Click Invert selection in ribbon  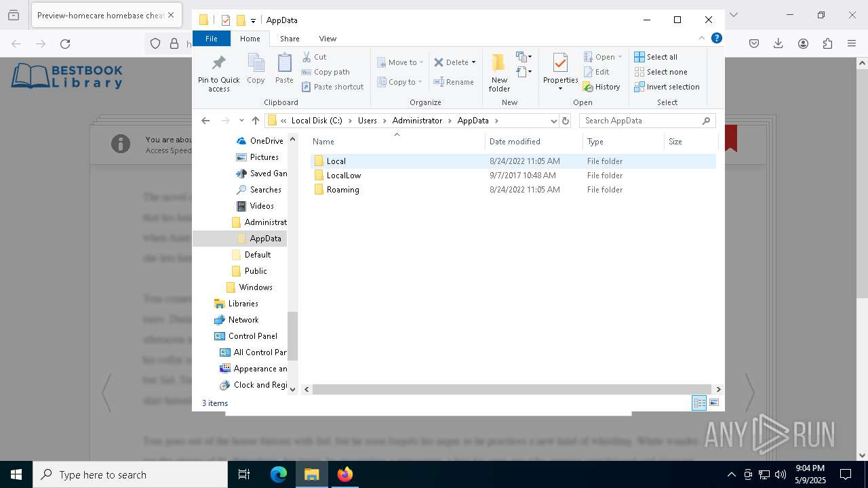tap(667, 87)
